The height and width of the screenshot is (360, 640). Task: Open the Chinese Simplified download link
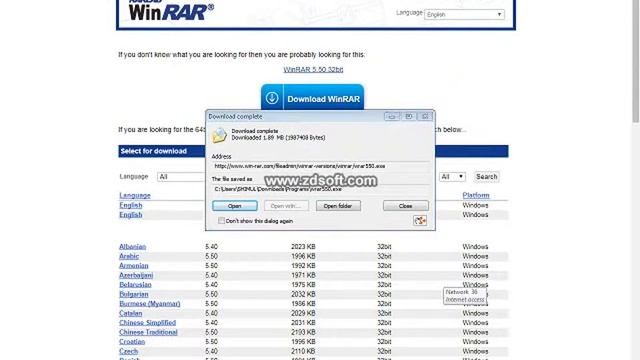point(147,322)
